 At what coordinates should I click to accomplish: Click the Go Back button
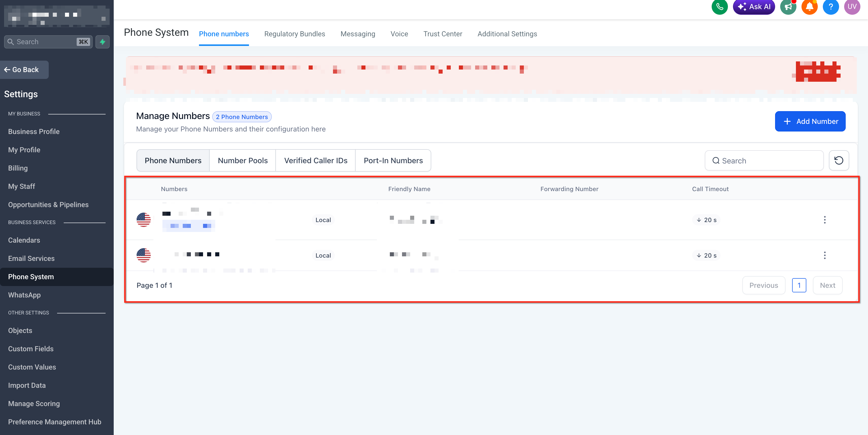[24, 70]
